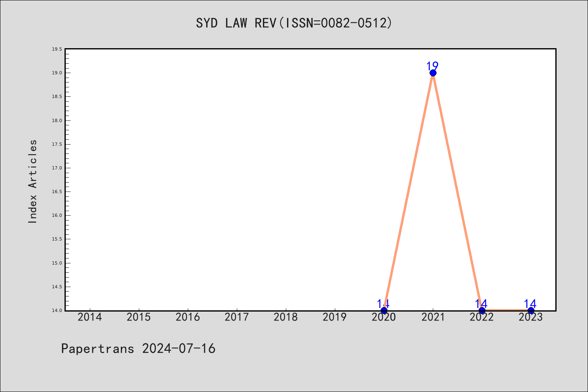The width and height of the screenshot is (588, 392).
Task: Click the y-axis tick label 15.0
Action: point(57,263)
